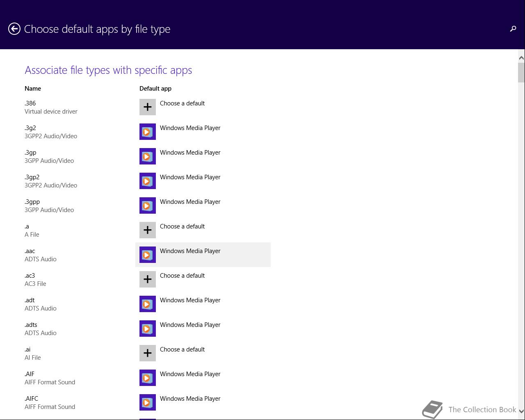Image resolution: width=525 pixels, height=420 pixels.
Task: Click the scrollbar down arrow
Action: pyautogui.click(x=521, y=411)
